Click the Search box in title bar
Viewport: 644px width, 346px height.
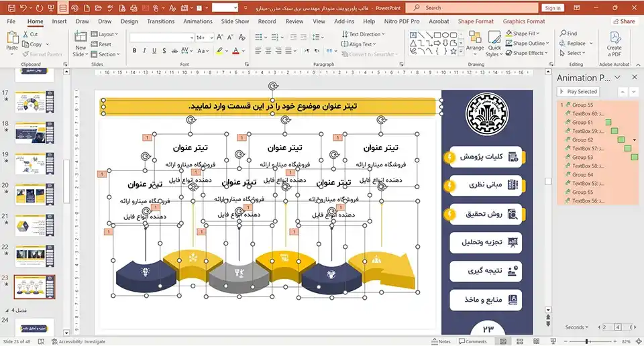pyautogui.click(x=472, y=8)
